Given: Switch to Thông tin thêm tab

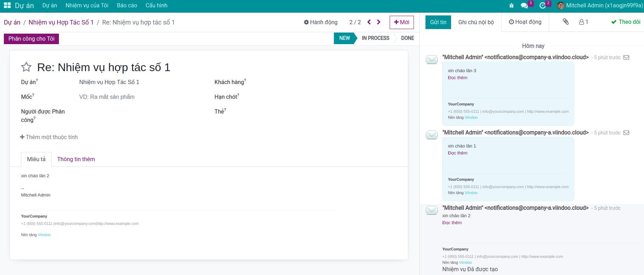Looking at the screenshot, I should 76,159.
